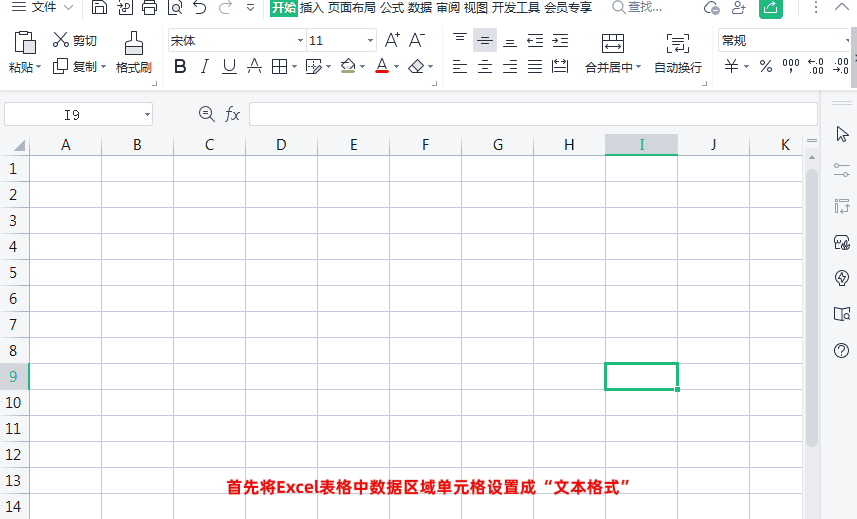Undo the last action
857x519 pixels.
click(x=200, y=7)
